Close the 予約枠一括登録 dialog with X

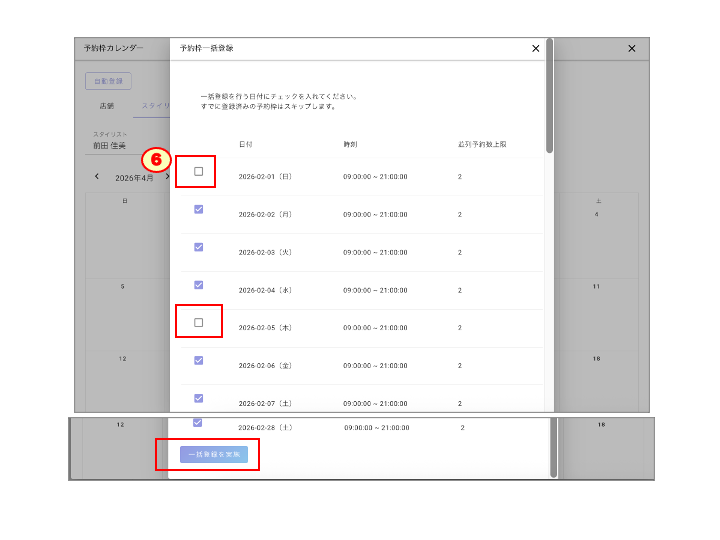click(x=535, y=48)
